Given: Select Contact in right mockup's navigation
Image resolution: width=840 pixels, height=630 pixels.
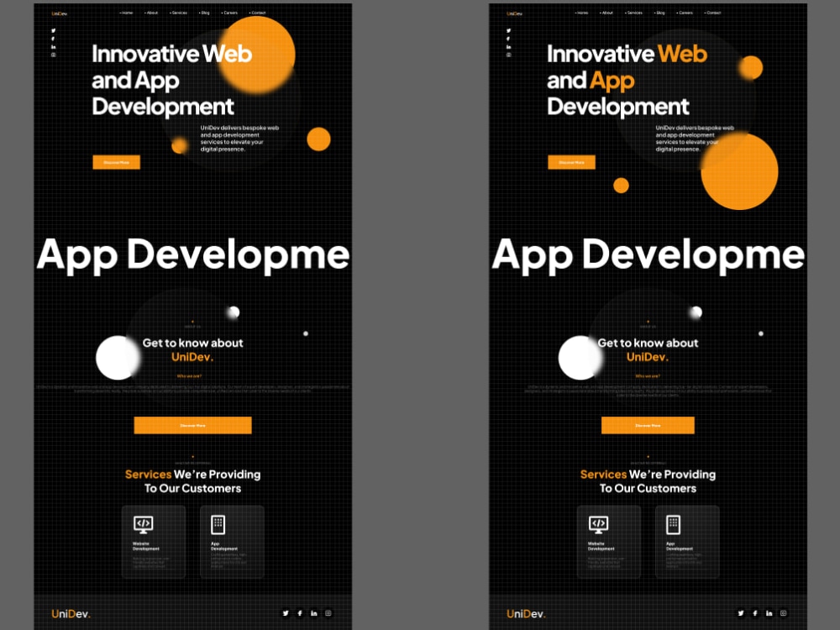Looking at the screenshot, I should [713, 13].
